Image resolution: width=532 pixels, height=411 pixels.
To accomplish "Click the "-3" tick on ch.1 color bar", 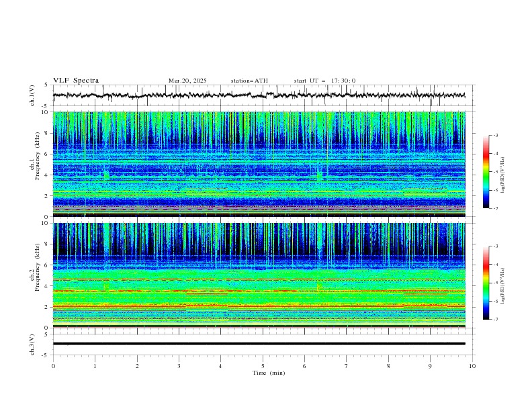I will point(495,135).
